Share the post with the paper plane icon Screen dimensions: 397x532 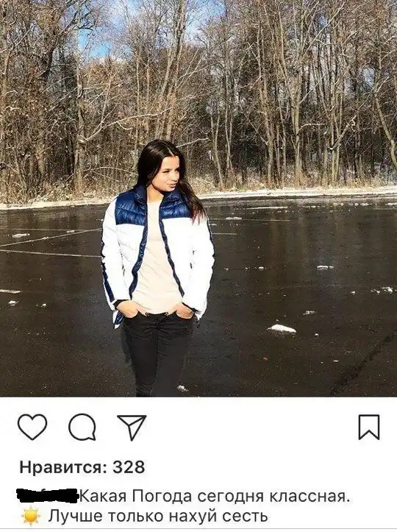pos(132,427)
